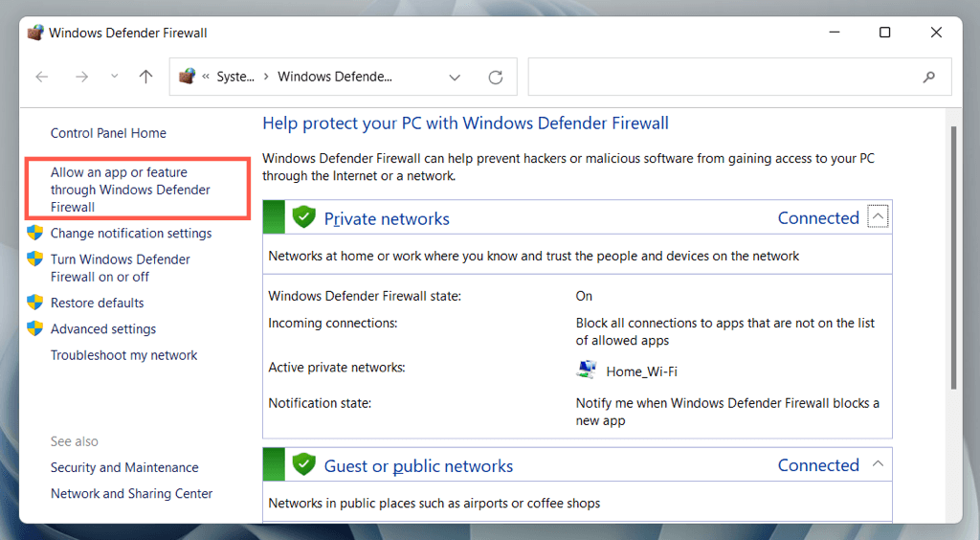
Task: Collapse the Guest or public networks section
Action: coord(878,465)
